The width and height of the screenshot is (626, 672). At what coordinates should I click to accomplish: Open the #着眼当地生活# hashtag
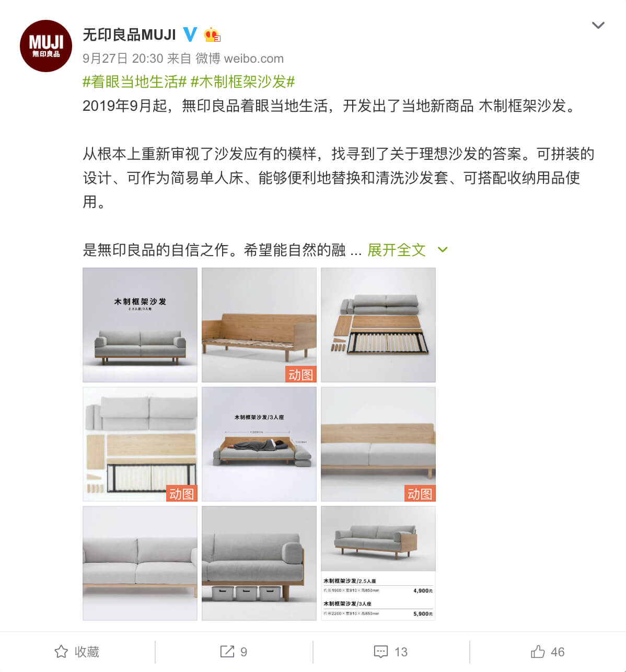(x=135, y=82)
